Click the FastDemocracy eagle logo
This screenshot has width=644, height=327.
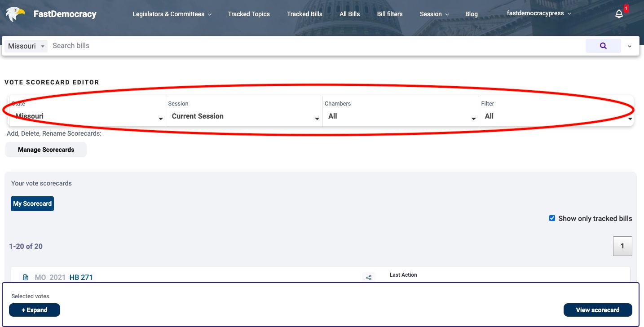click(15, 14)
